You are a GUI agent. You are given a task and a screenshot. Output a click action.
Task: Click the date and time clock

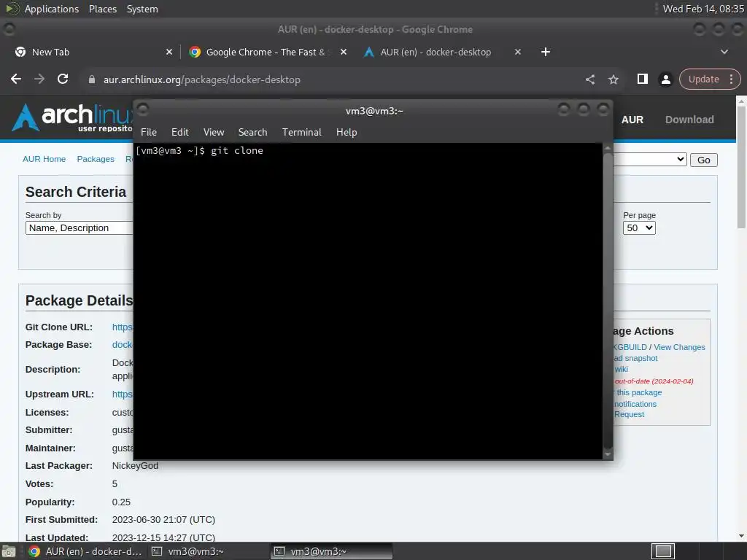703,9
